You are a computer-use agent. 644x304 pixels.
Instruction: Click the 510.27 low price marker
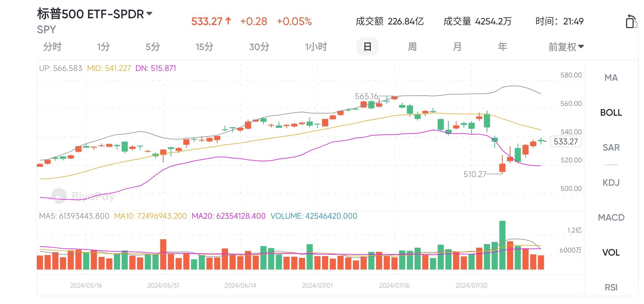[x=475, y=174]
